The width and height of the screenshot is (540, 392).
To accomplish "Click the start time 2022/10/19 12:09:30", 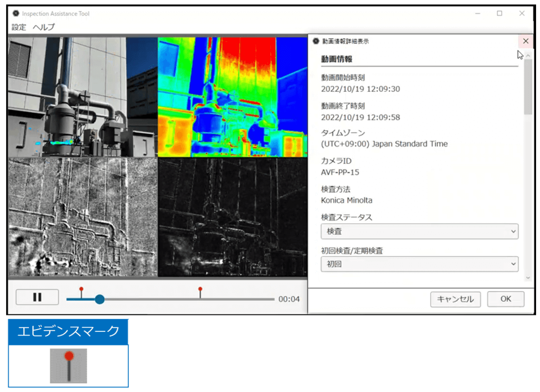I will [x=360, y=89].
